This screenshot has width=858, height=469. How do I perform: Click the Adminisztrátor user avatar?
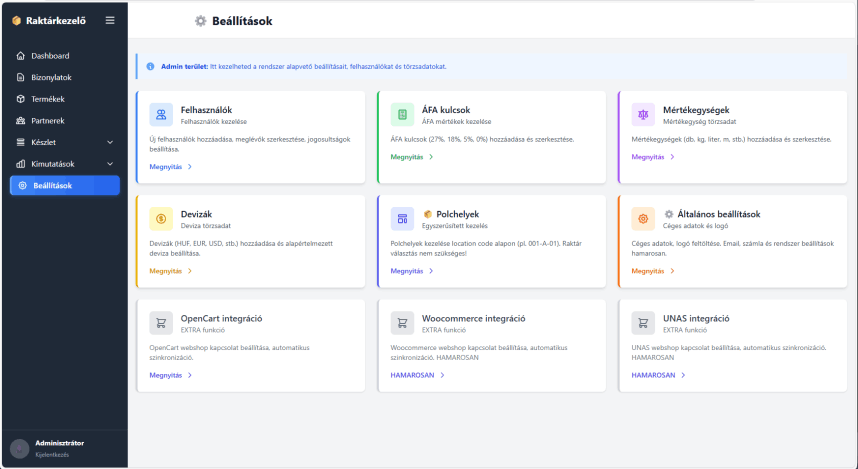click(x=20, y=448)
